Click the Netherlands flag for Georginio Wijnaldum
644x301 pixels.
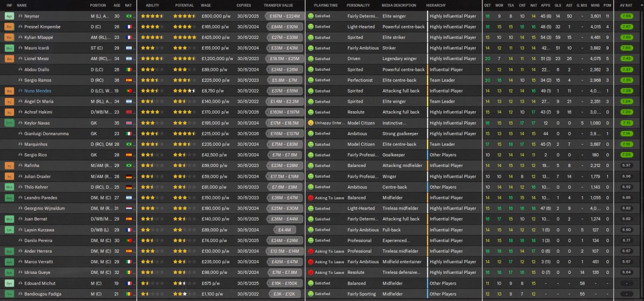(x=128, y=208)
